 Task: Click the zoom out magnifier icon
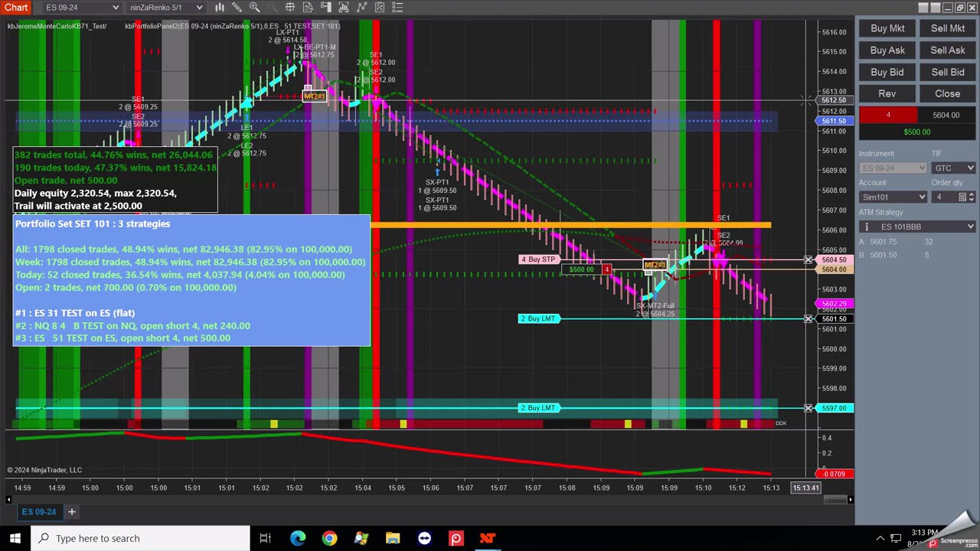[273, 8]
